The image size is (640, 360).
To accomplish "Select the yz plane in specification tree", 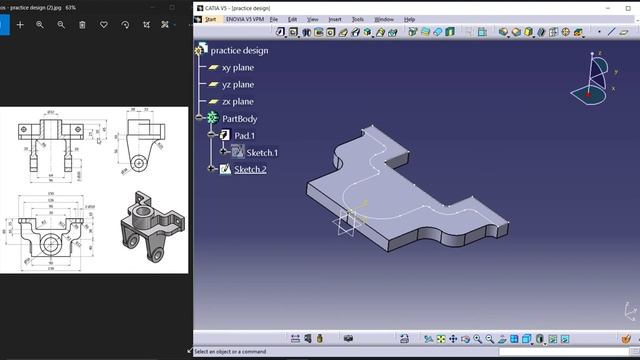I will pos(238,84).
